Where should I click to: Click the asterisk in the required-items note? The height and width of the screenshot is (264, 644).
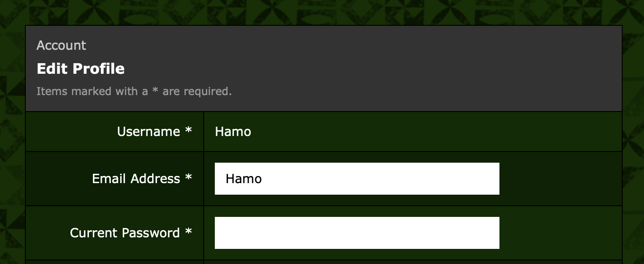tap(155, 91)
